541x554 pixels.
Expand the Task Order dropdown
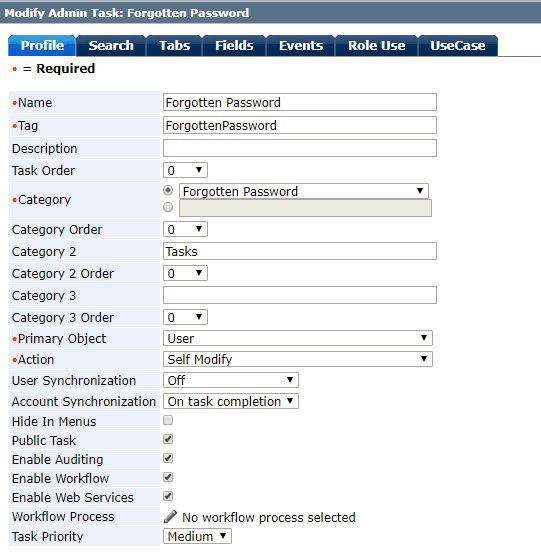point(185,170)
